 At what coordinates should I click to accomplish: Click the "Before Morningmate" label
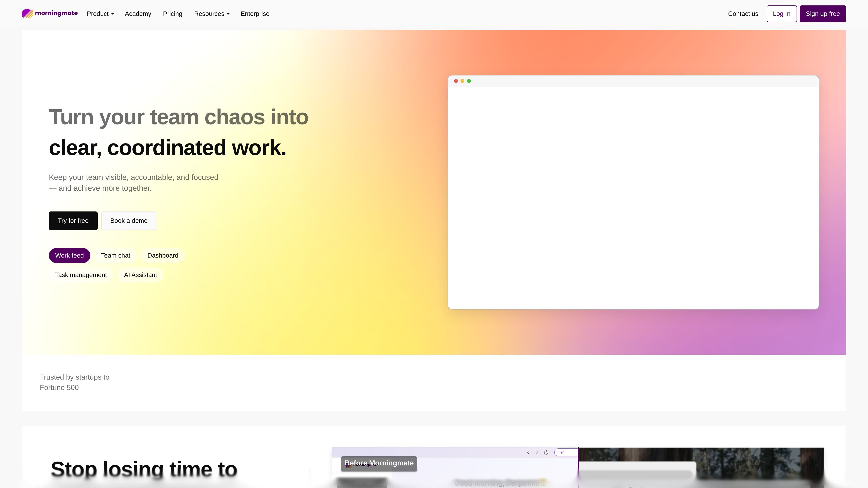379,463
